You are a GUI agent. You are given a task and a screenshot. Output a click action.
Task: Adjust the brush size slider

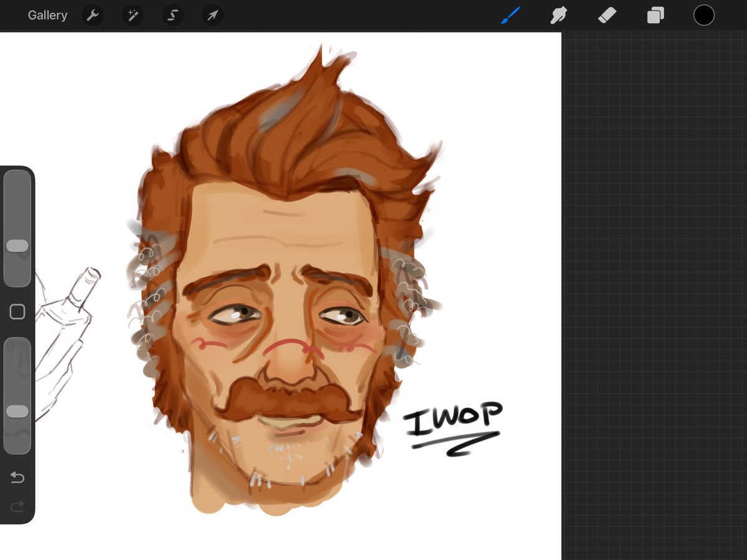(17, 228)
